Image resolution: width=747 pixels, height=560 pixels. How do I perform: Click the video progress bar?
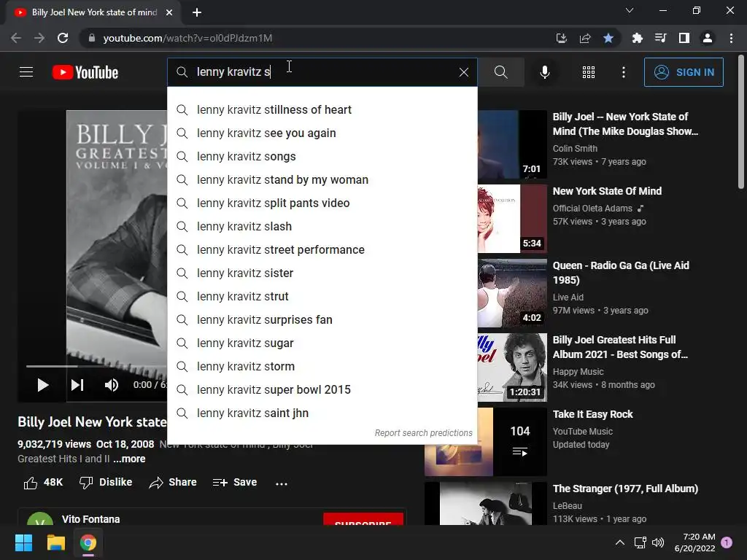click(97, 366)
